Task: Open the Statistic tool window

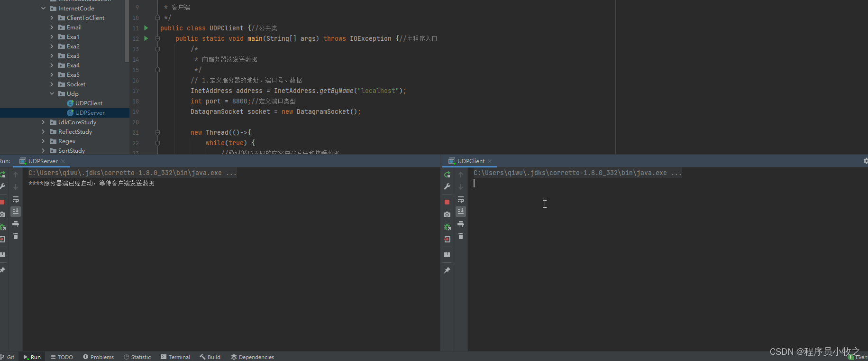Action: [137, 357]
